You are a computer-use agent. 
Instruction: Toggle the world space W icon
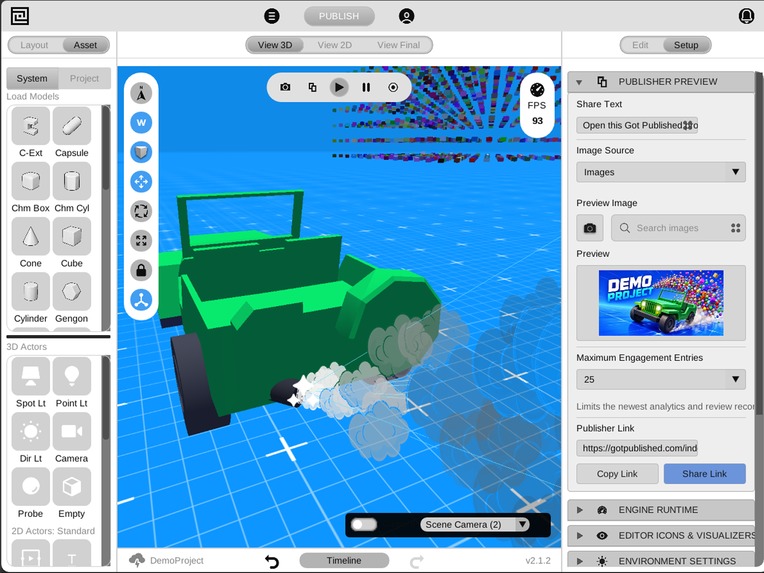[x=141, y=123]
